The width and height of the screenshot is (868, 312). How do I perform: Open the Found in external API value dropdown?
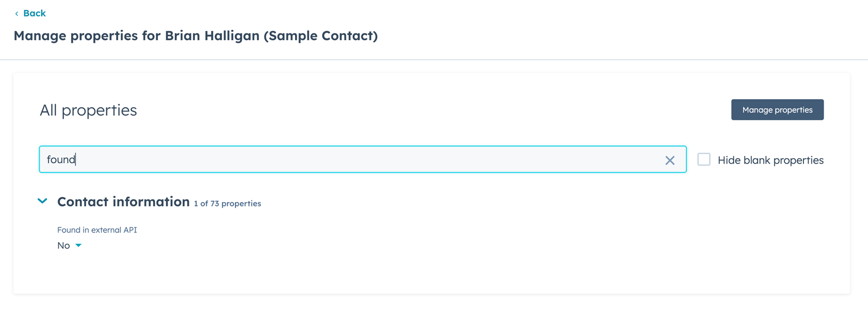pyautogui.click(x=78, y=245)
